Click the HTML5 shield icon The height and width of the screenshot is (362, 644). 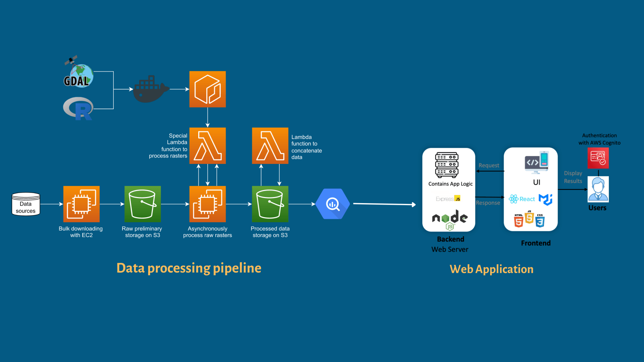[519, 221]
